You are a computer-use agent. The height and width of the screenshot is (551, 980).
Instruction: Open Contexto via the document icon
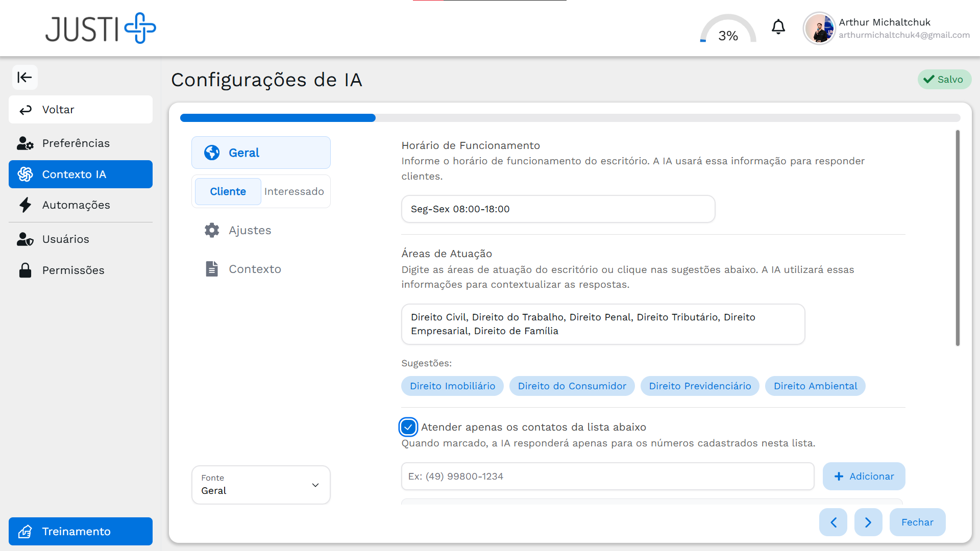coord(212,269)
